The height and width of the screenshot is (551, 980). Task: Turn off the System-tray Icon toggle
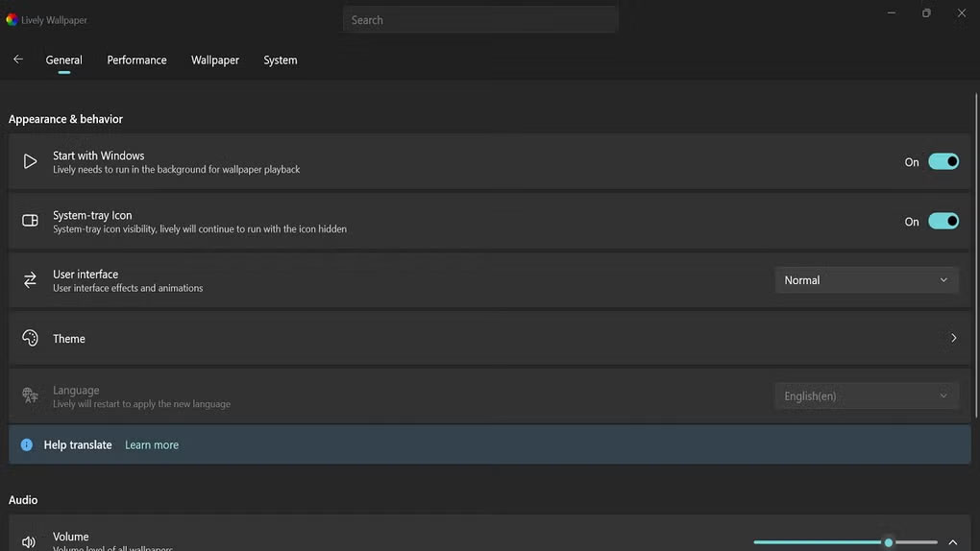pyautogui.click(x=943, y=221)
